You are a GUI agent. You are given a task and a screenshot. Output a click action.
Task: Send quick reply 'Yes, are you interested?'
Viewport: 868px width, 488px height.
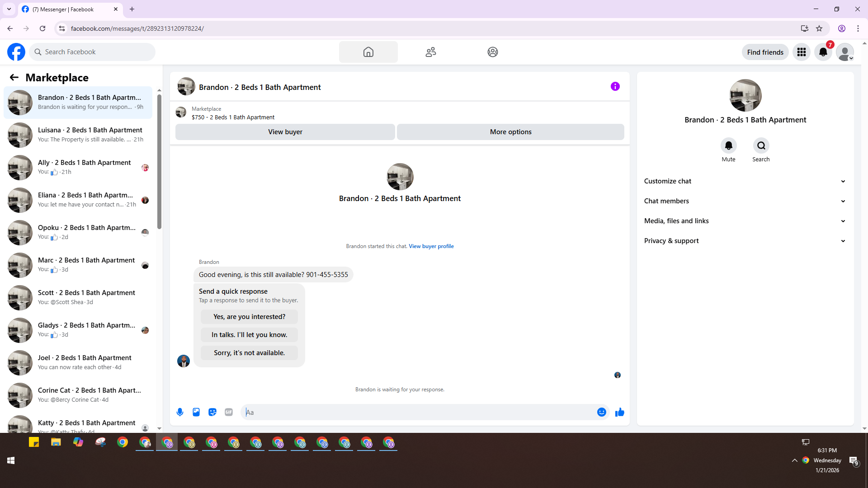[x=249, y=317]
